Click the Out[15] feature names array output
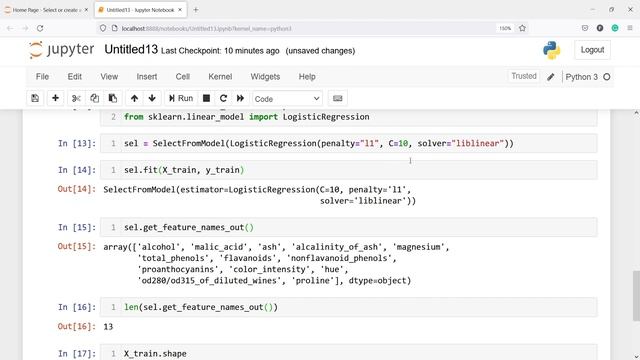Image resolution: width=640 pixels, height=360 pixels. tap(276, 264)
